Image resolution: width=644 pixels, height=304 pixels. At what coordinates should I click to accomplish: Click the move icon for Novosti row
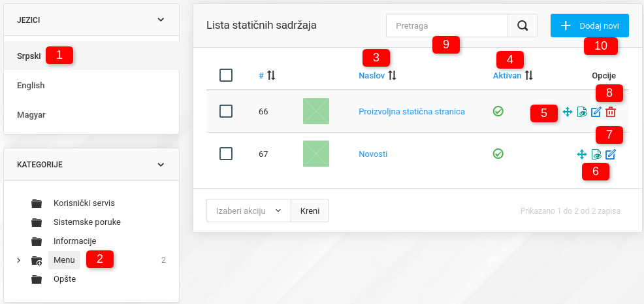point(581,154)
